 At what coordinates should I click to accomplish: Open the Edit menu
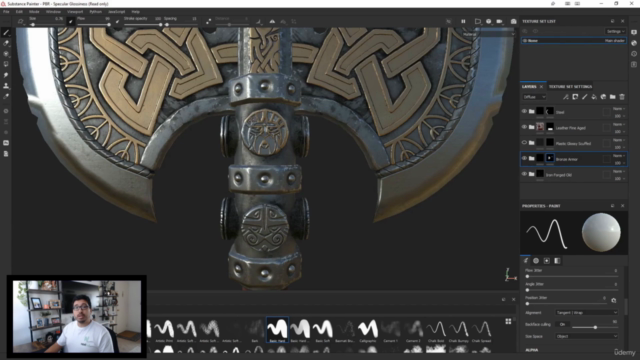coord(19,12)
